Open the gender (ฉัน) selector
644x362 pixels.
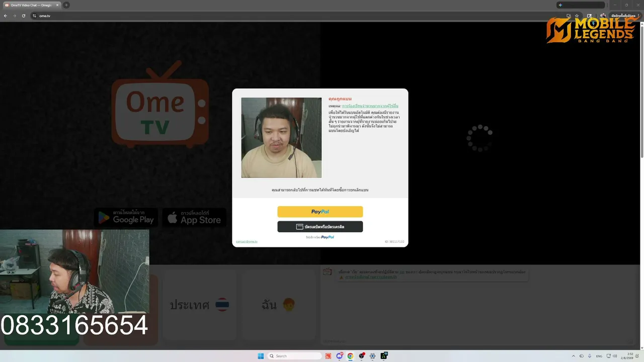278,305
